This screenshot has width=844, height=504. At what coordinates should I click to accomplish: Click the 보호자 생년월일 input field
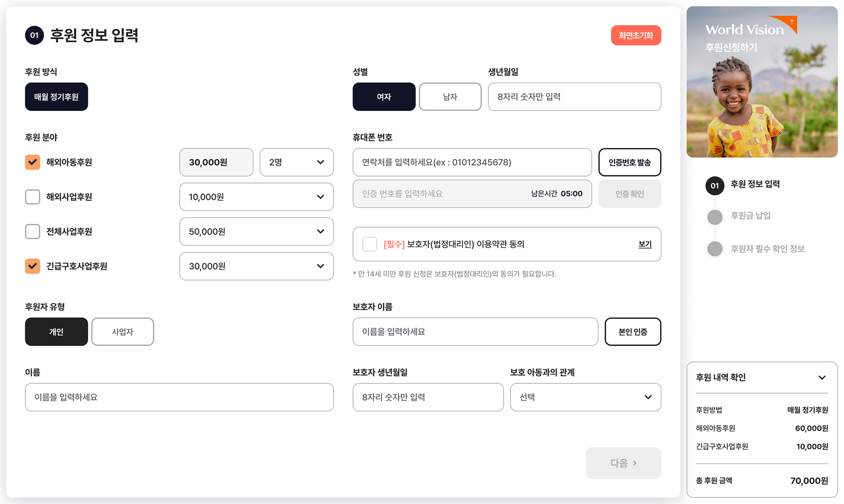428,397
